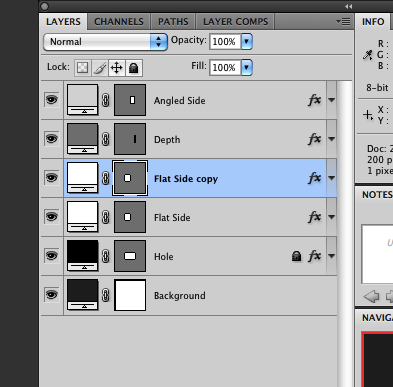393x387 pixels.
Task: Unlink mask on Hole layer
Action: pos(106,256)
